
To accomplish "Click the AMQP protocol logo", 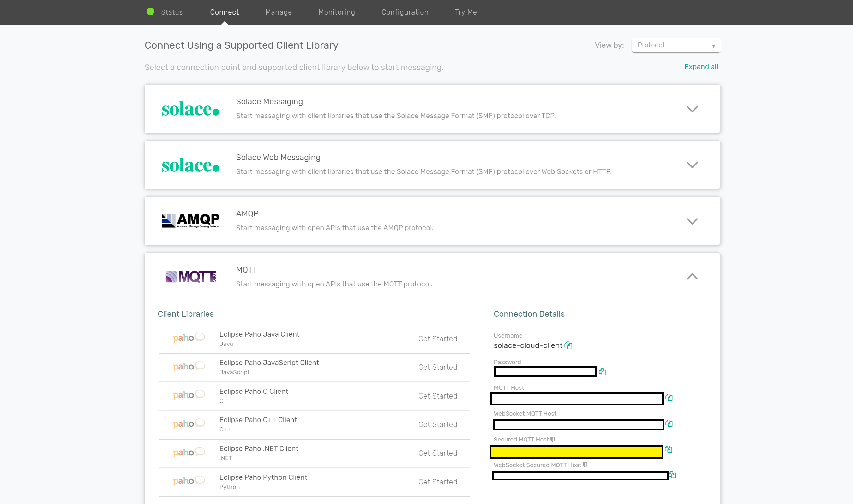I will click(191, 220).
